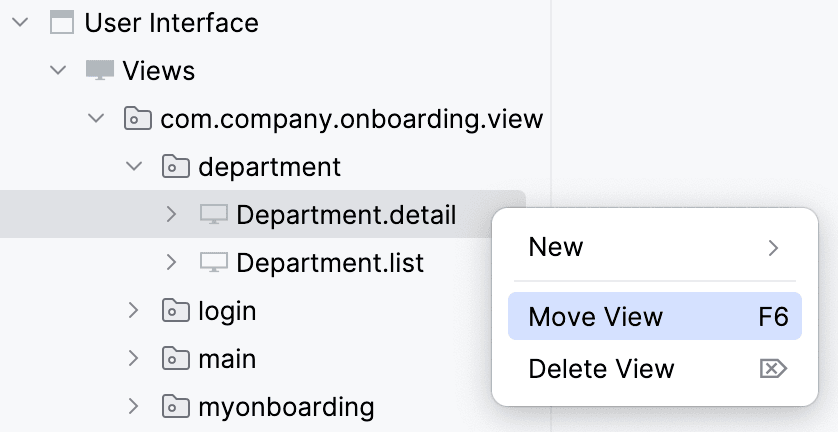Expand the main package node
This screenshot has width=838, height=432.
coord(134,358)
